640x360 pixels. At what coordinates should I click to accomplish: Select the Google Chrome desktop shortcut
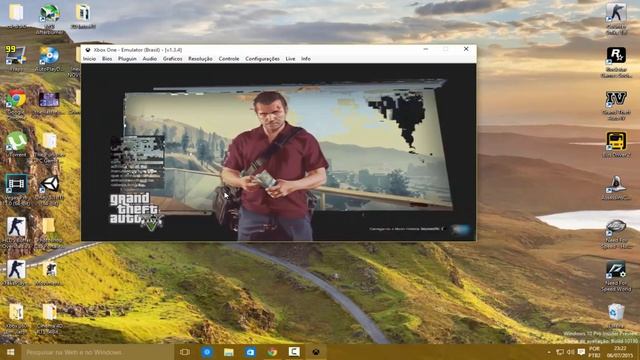[16, 102]
